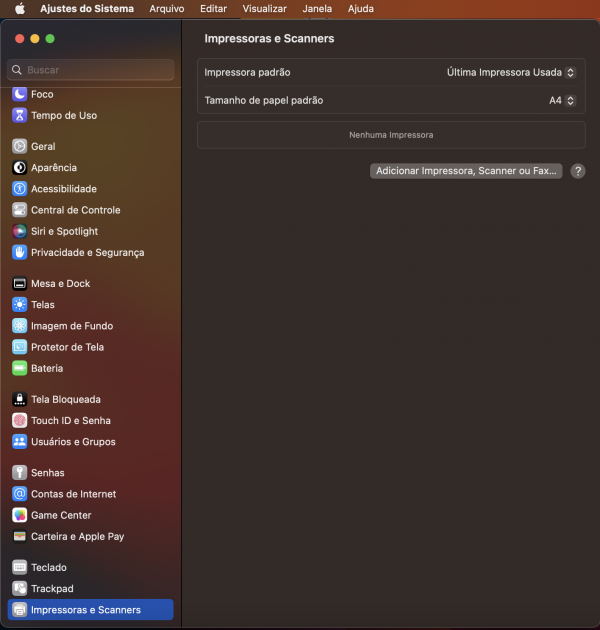Image resolution: width=600 pixels, height=630 pixels.
Task: Click the Teclado keyboard icon
Action: (19, 567)
